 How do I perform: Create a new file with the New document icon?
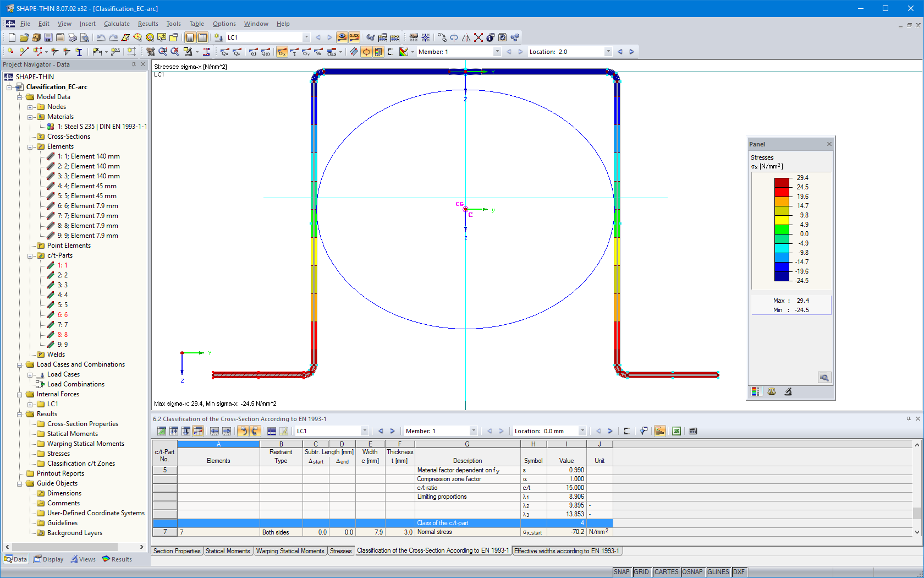[10, 37]
